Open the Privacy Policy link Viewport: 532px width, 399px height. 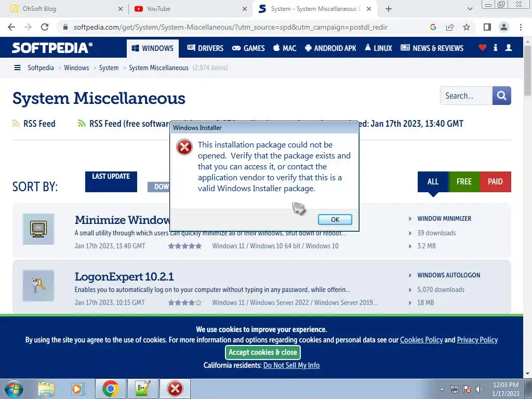pos(477,340)
